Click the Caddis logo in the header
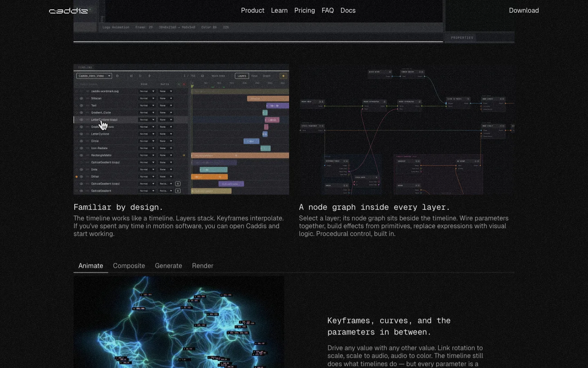588x368 pixels. (x=68, y=11)
